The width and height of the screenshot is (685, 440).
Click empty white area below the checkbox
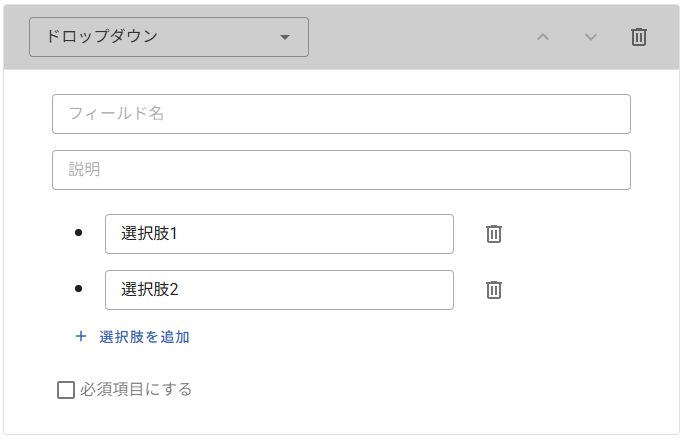tap(340, 418)
